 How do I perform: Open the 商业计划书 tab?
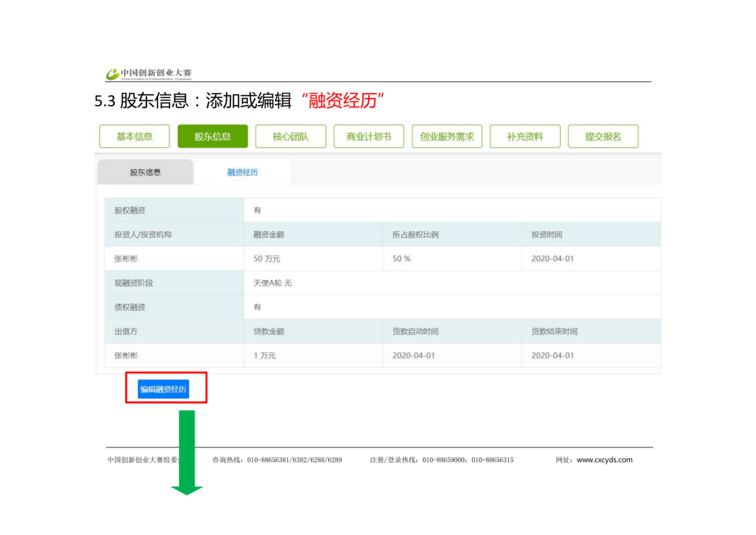(x=369, y=137)
